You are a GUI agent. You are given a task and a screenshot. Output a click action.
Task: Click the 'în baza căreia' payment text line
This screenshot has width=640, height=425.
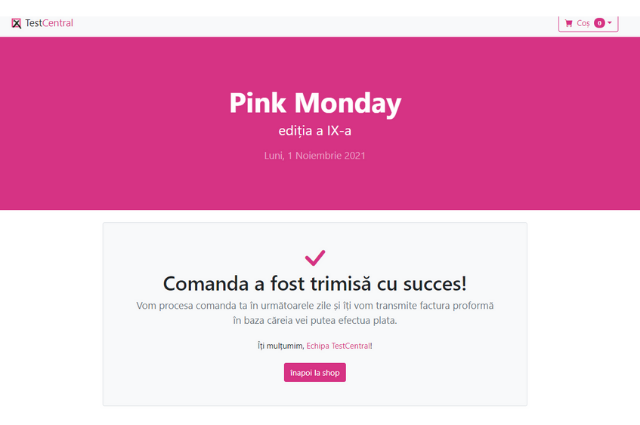click(315, 321)
